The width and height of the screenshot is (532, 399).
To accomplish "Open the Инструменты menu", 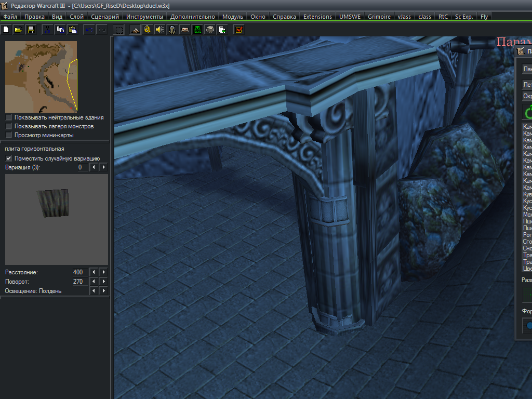I will coord(144,17).
